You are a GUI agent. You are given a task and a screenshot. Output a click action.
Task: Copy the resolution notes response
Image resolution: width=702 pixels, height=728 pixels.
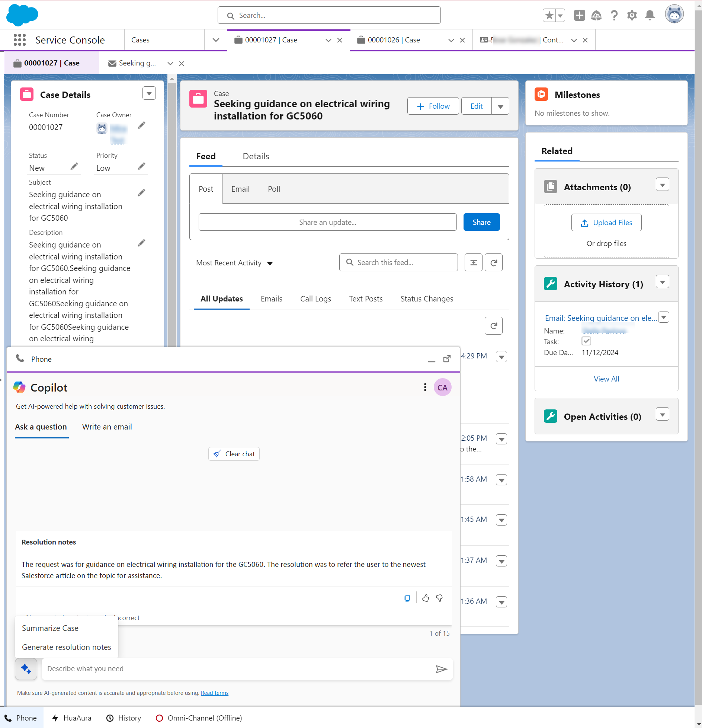click(x=407, y=598)
